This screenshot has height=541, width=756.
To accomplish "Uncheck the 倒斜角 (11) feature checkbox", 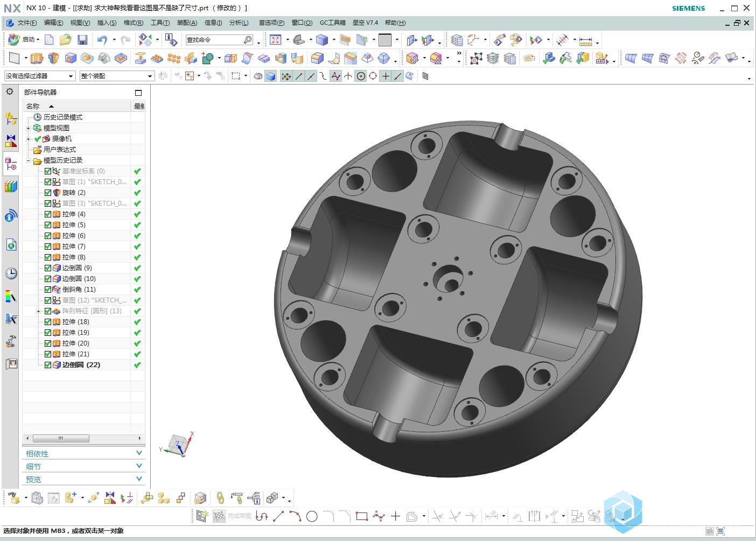I will (x=48, y=290).
